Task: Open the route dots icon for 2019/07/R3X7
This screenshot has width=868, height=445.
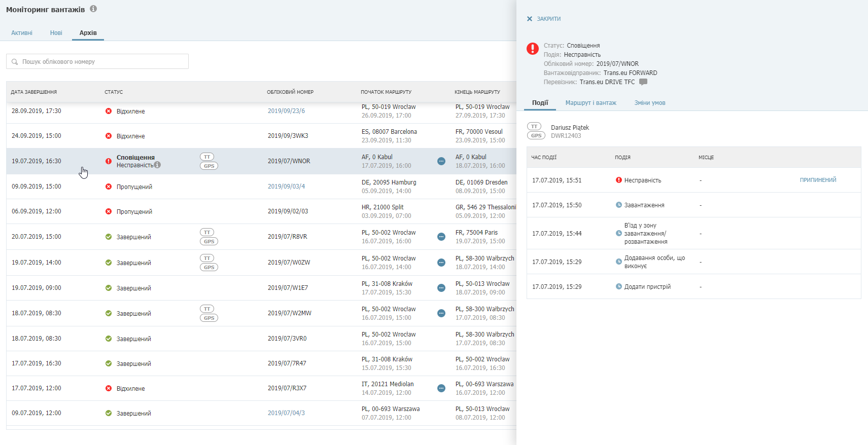Action: (x=441, y=388)
